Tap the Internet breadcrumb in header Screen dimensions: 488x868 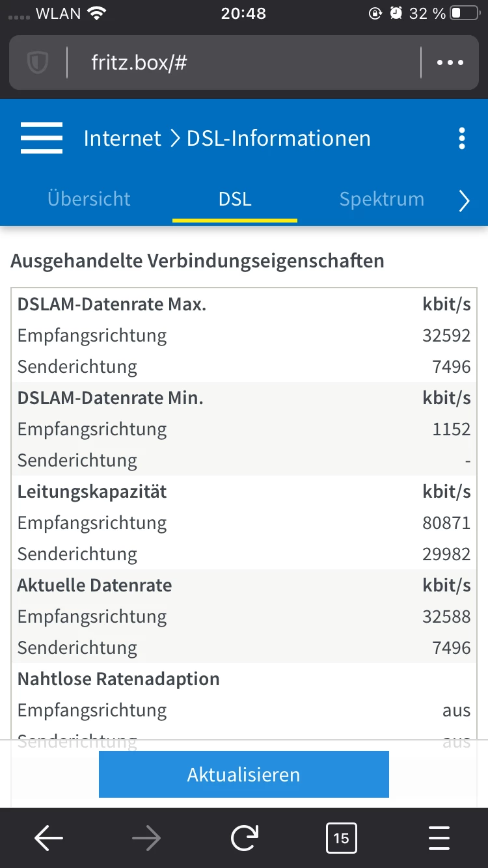(122, 139)
